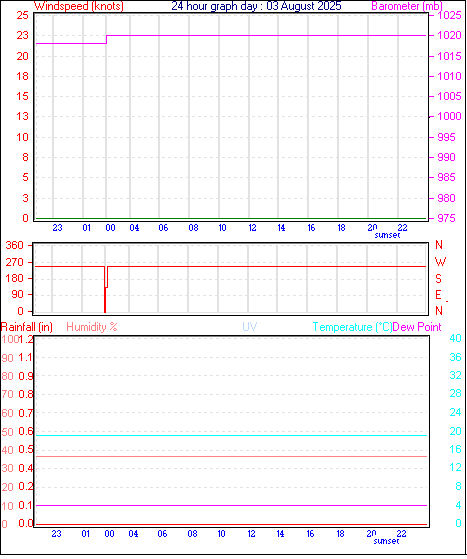Click hour 16 on the temperature chart axis
This screenshot has height=559, width=467.
click(x=310, y=534)
